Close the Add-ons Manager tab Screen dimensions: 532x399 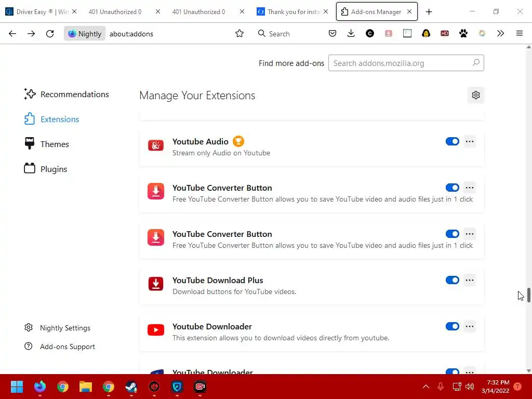point(409,11)
